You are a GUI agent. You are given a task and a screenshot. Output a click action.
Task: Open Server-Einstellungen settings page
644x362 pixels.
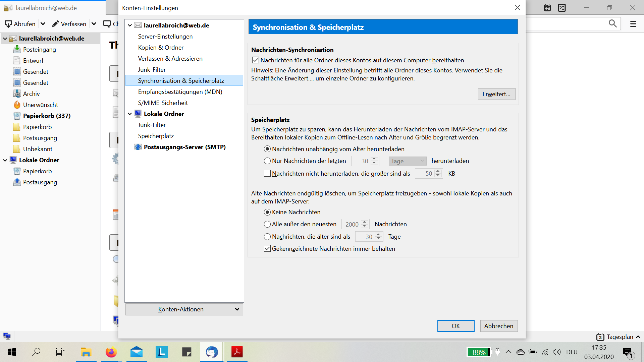165,37
